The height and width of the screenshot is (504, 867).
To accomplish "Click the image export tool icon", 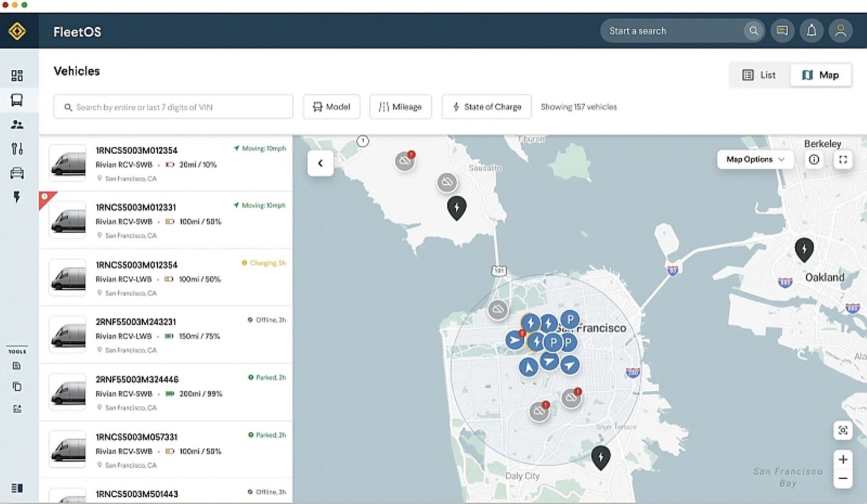I will (x=17, y=408).
